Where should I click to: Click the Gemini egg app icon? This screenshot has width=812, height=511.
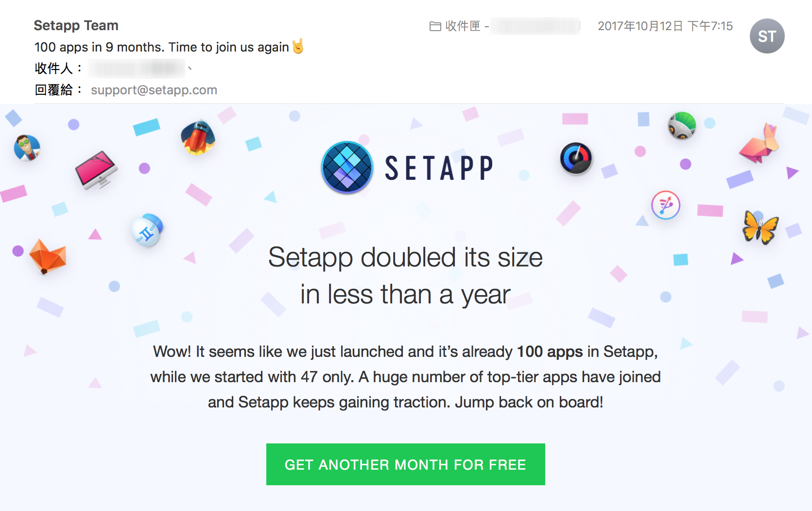pyautogui.click(x=147, y=230)
